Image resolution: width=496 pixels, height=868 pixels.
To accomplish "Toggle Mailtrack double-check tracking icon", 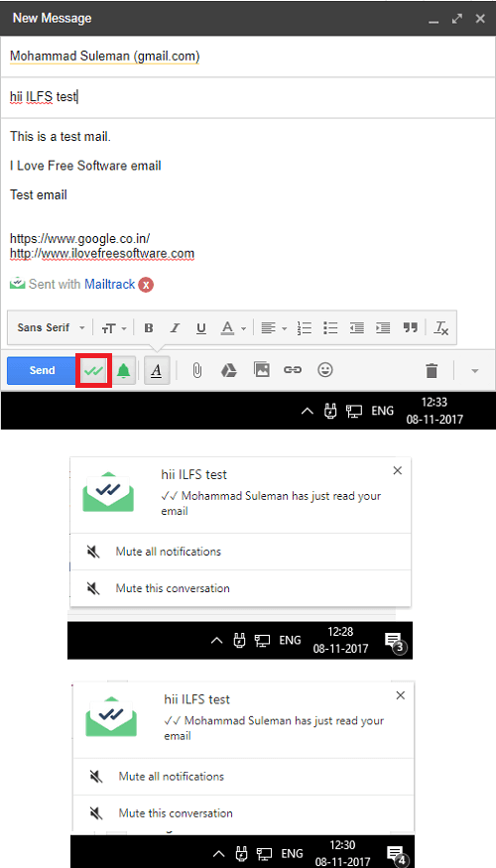I will pos(94,370).
